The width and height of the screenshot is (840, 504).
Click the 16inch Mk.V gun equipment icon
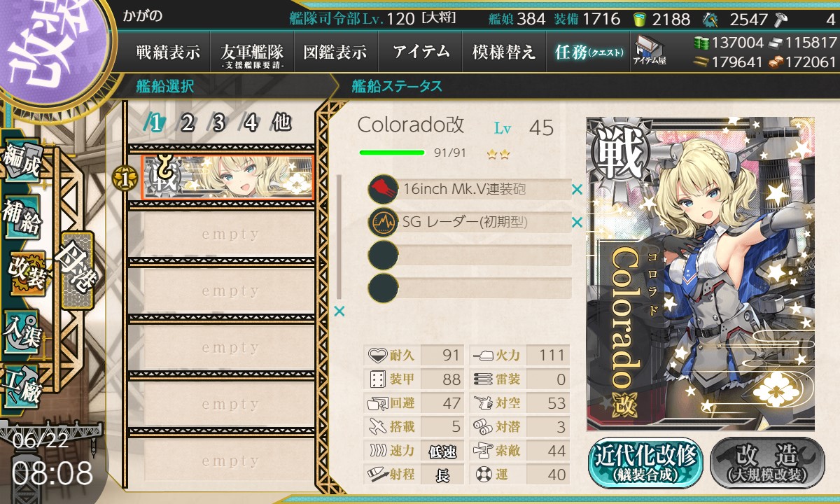point(383,189)
